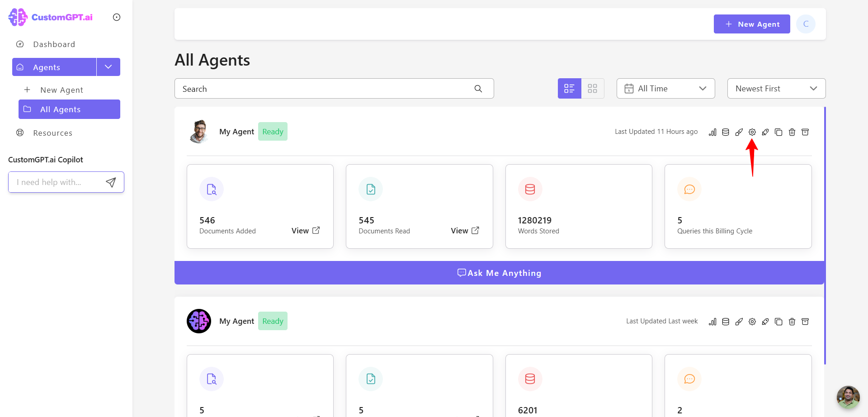Delete the agent updated last week
Screen dimensions: 868x417
[x=792, y=322]
